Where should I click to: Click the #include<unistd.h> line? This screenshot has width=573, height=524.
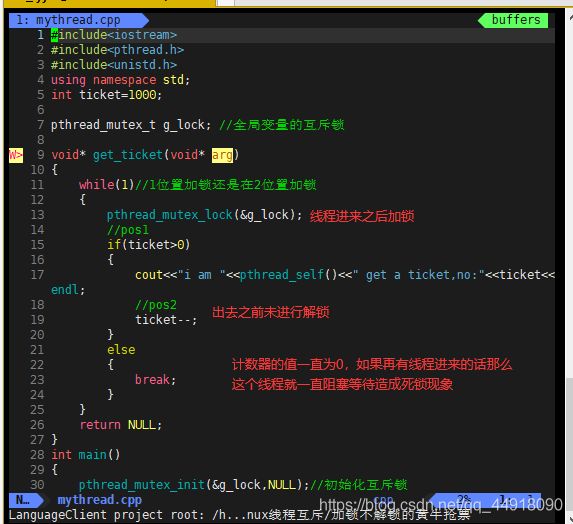click(114, 65)
